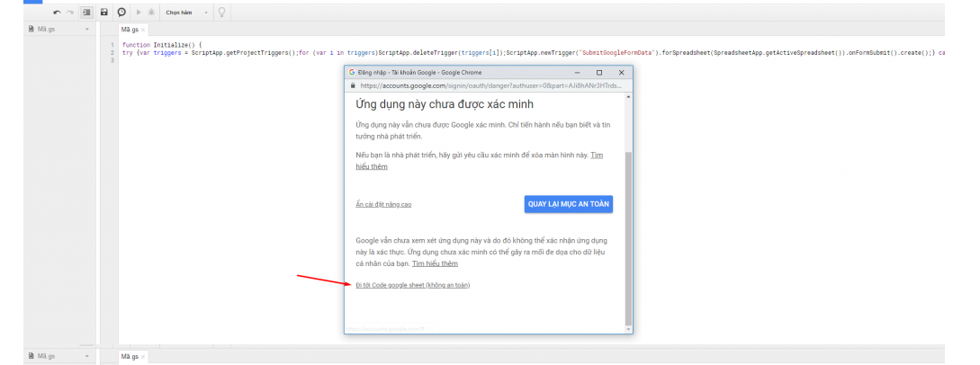
Task: Select the Mã.gs tab at top of editor
Action: (x=130, y=30)
